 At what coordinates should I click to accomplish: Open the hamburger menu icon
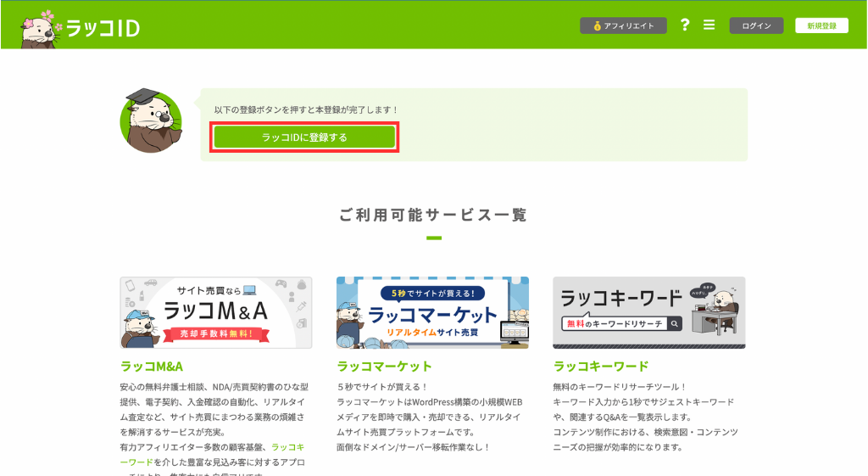coord(709,25)
